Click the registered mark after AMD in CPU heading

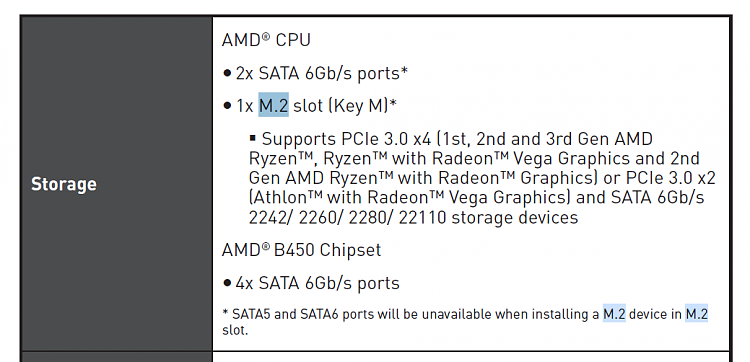[x=266, y=35]
